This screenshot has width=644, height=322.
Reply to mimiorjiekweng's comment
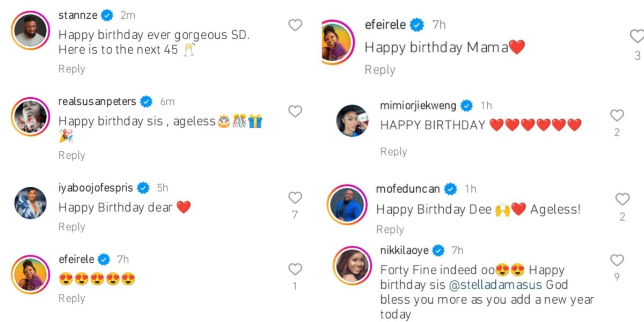[393, 152]
